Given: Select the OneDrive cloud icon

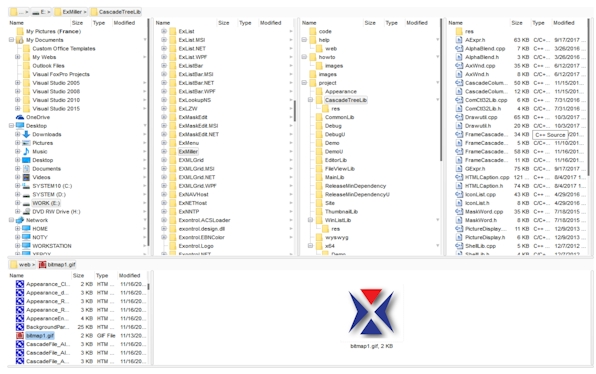Looking at the screenshot, I should pyautogui.click(x=20, y=117).
